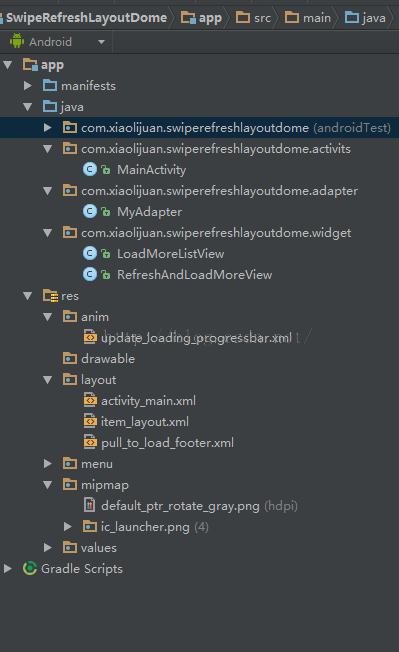Viewport: 399px width, 652px height.
Task: Click the lock badge beside MyAdapter
Action: [106, 212]
